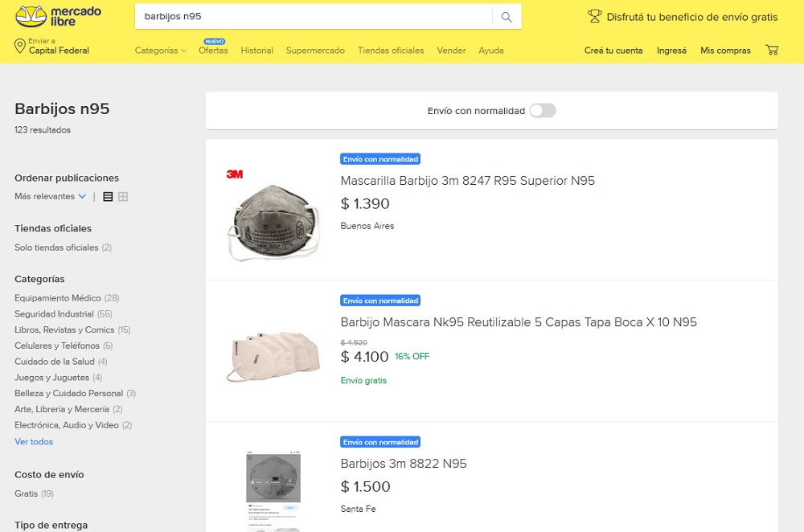Open the Supermercado section

point(315,50)
